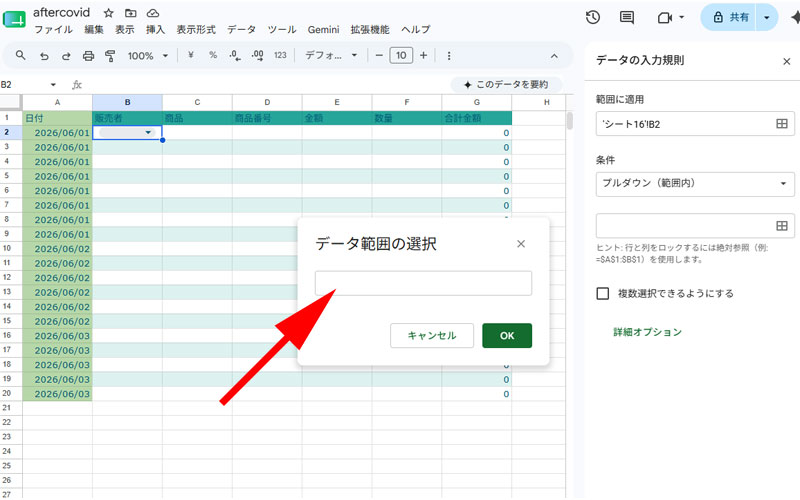Collapse the toolbar with chevron-up arrow
The width and height of the screenshot is (800, 500).
(x=554, y=56)
